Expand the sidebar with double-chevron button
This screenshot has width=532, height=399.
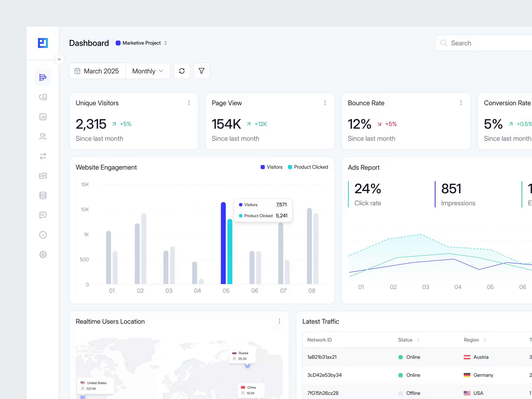(x=59, y=59)
